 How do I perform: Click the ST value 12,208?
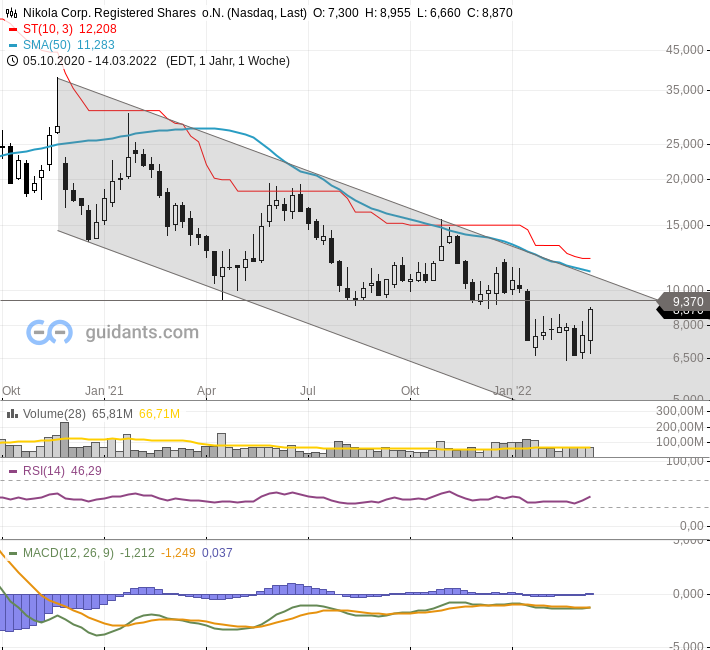98,29
